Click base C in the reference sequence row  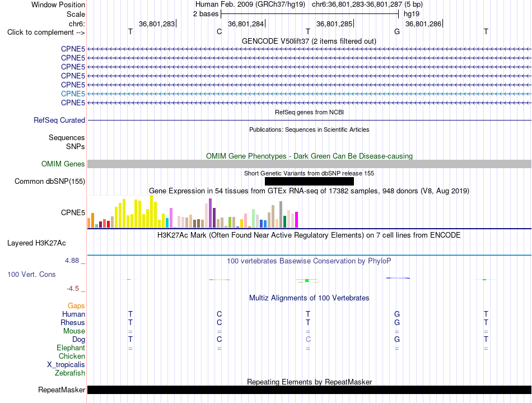click(219, 31)
